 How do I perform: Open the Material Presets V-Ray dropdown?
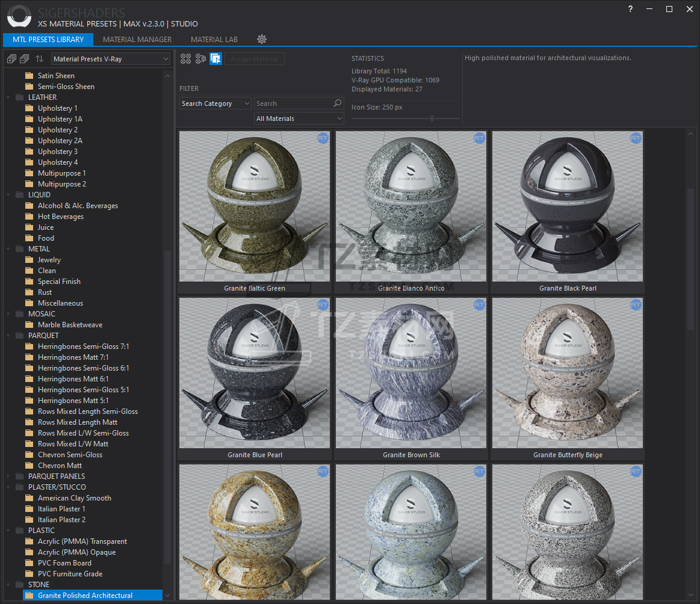click(x=110, y=59)
